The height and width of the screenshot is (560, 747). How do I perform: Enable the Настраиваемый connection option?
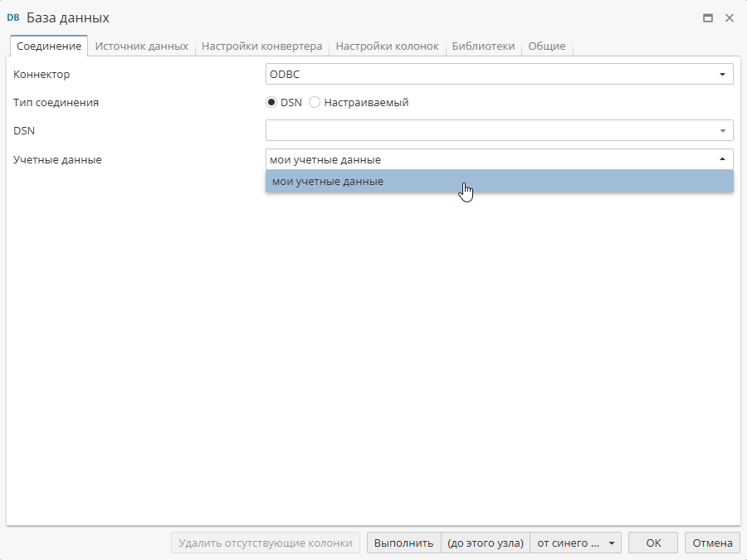click(315, 102)
